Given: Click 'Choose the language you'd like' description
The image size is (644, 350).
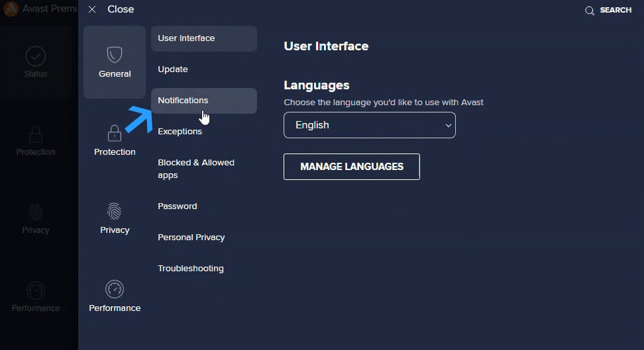Looking at the screenshot, I should 384,102.
